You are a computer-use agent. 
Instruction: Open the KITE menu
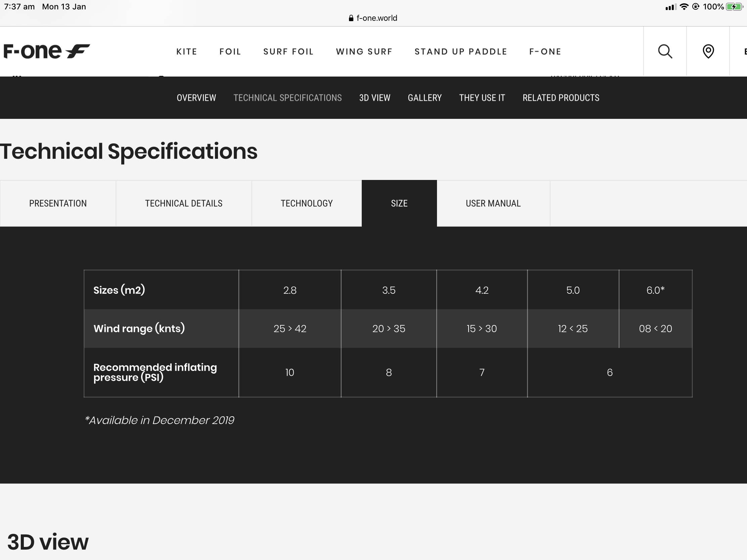[x=187, y=52]
